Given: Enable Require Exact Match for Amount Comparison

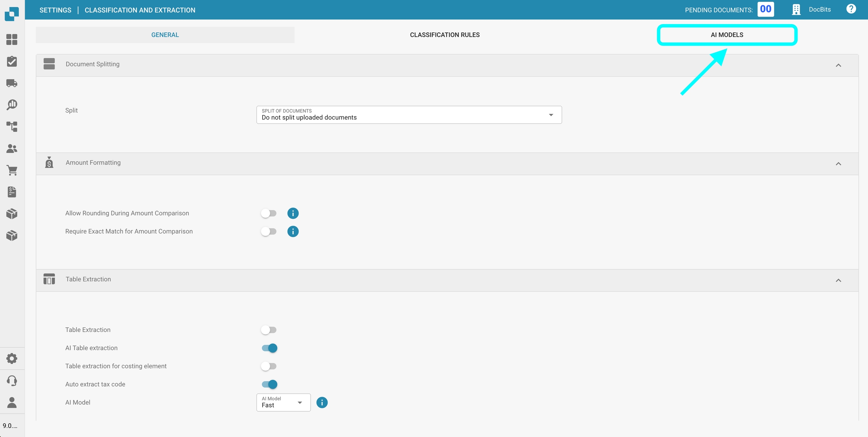Looking at the screenshot, I should 269,232.
